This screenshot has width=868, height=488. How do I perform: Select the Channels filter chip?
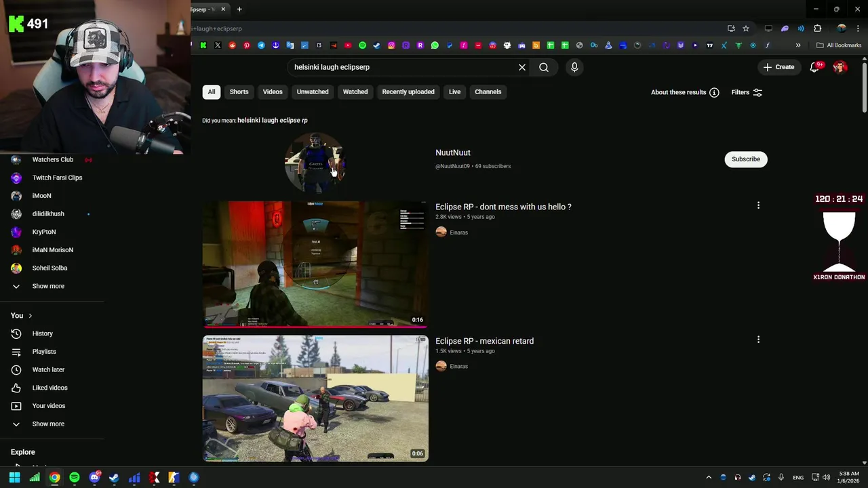(x=488, y=92)
